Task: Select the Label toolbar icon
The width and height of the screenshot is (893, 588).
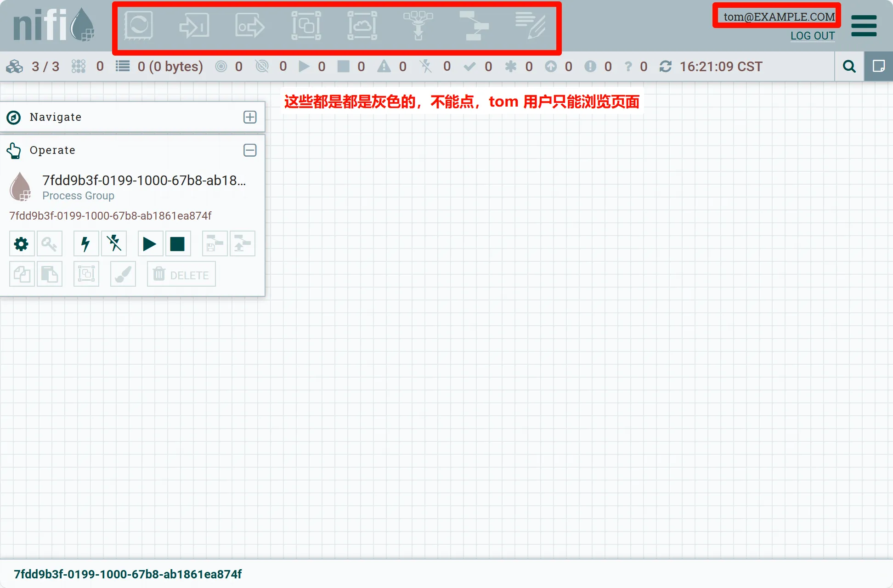Action: (530, 26)
